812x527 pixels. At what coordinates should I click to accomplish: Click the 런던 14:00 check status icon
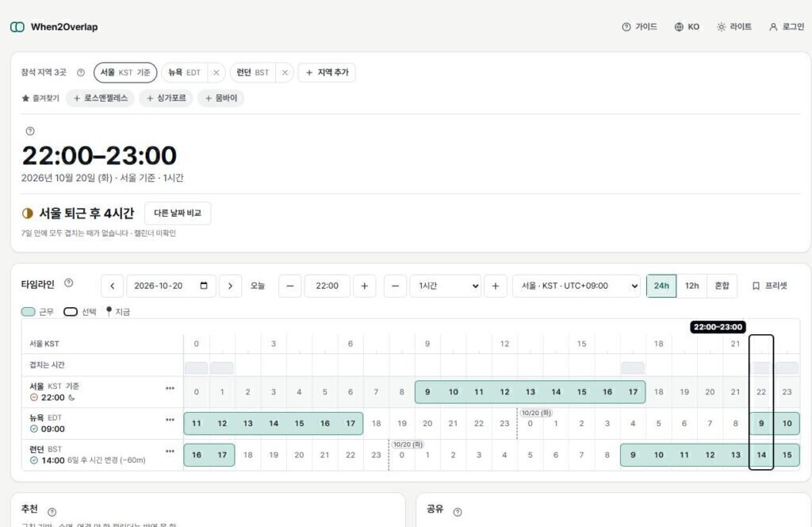pos(33,460)
